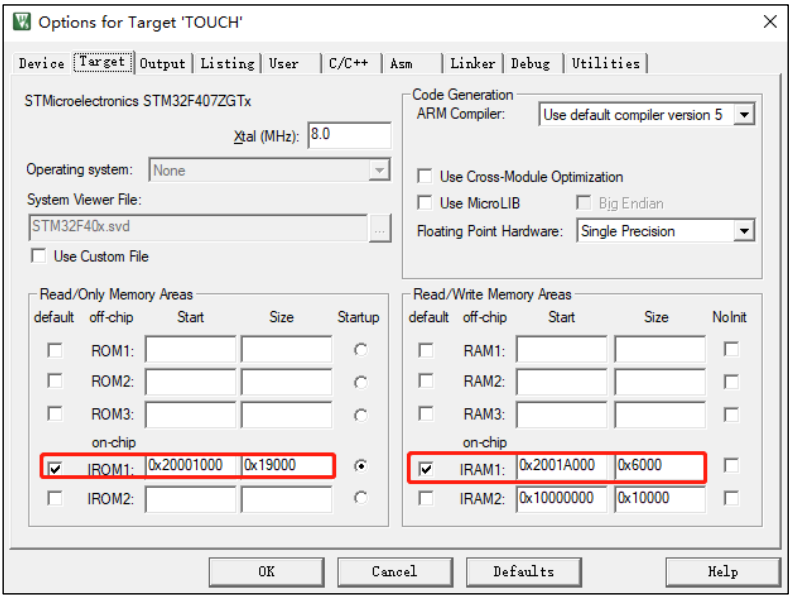
Task: Click the IROM1 Start field 0x20001000
Action: point(192,465)
